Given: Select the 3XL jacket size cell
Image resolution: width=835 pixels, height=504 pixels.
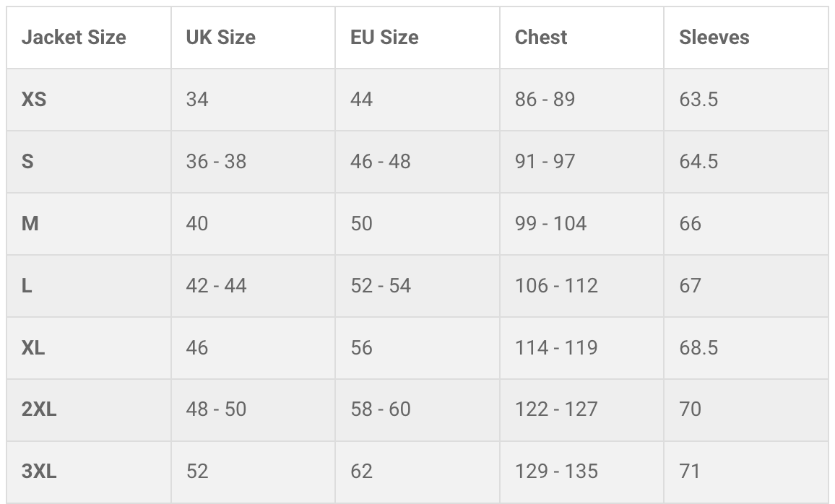Looking at the screenshot, I should coord(39,472).
